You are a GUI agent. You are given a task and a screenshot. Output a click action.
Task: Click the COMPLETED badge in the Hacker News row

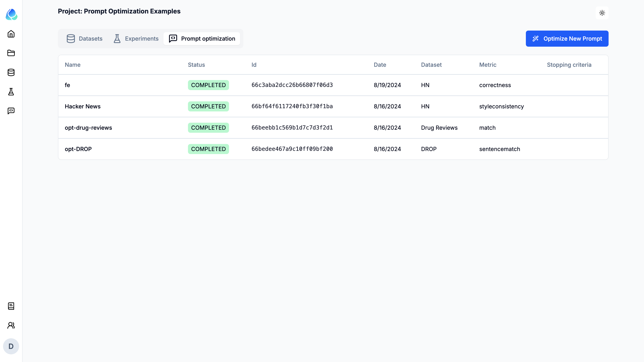[208, 106]
